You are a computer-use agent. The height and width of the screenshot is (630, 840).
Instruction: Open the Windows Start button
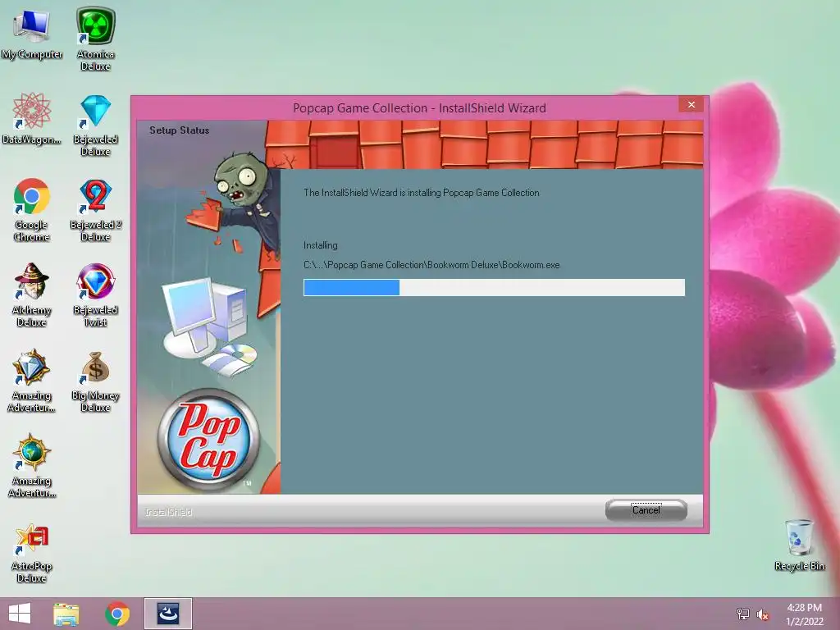click(20, 614)
